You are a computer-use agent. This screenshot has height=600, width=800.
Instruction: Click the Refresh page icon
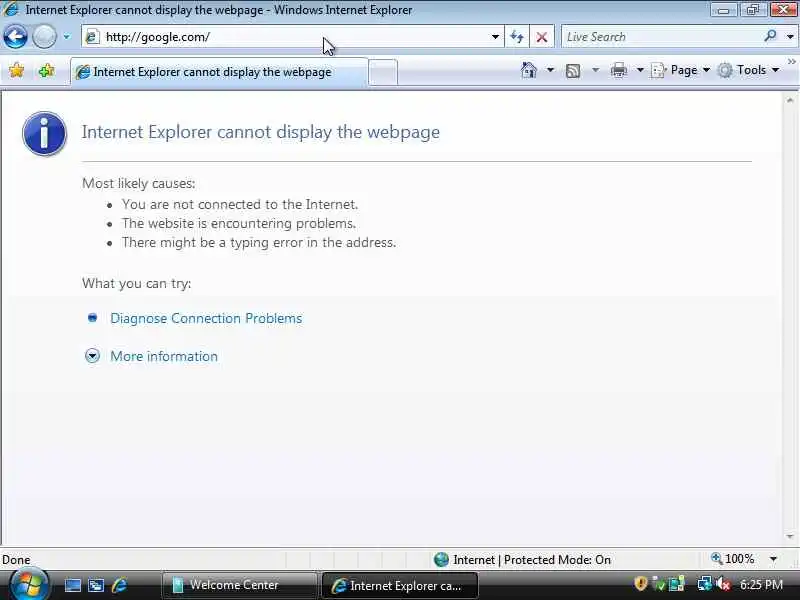pyautogui.click(x=517, y=37)
